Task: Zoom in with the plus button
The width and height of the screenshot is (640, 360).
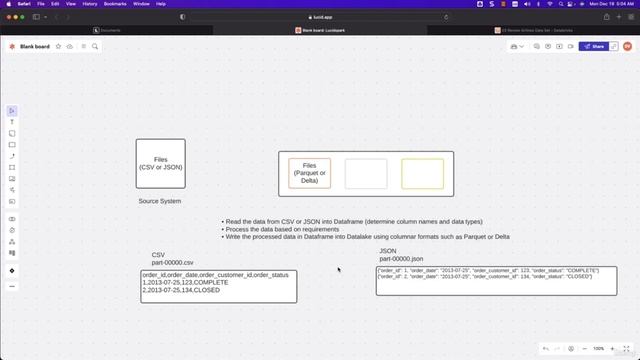Action: pyautogui.click(x=612, y=349)
